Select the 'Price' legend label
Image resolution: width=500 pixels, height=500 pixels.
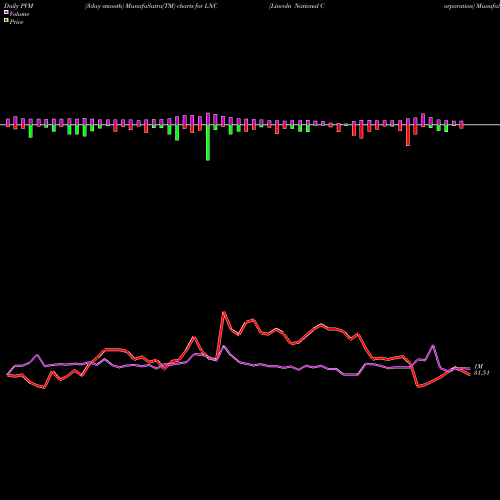tap(16, 22)
